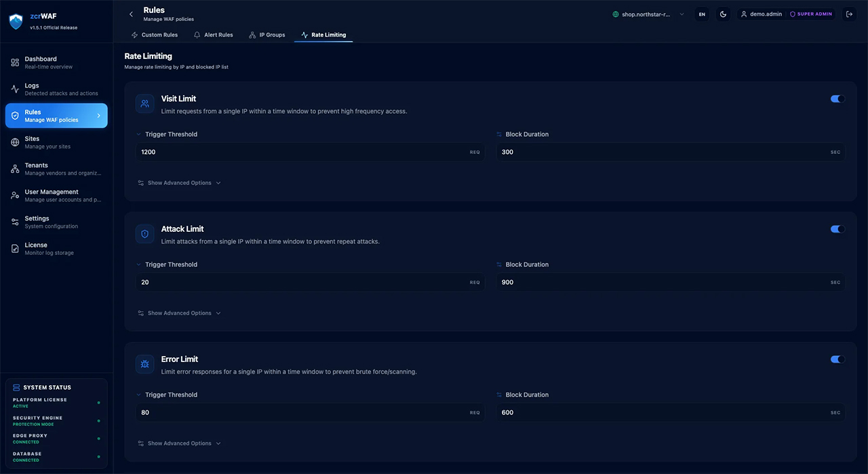Click Error Limit Trigger Threshold field 80
This screenshot has height=474, width=868.
311,412
